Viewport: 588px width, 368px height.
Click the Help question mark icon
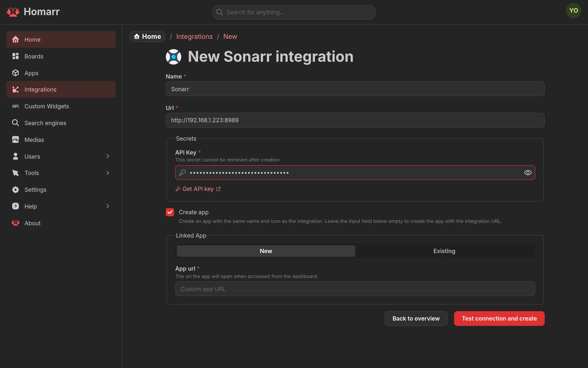[16, 206]
